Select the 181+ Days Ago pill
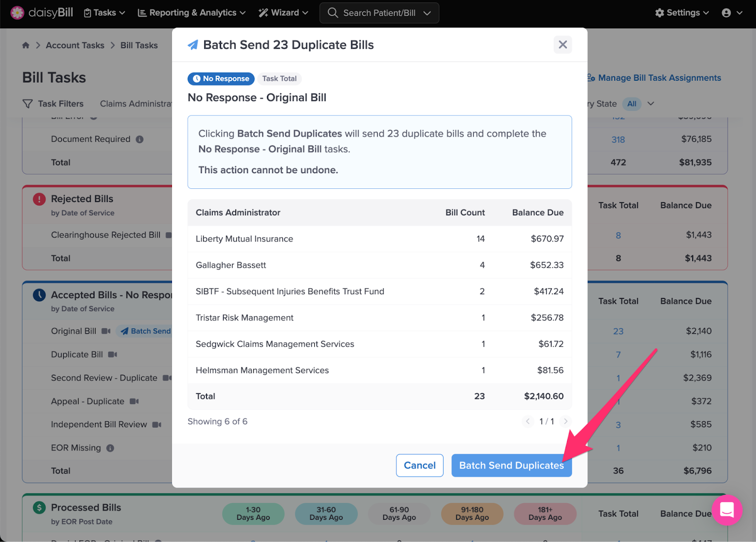Image resolution: width=756 pixels, height=542 pixels. [x=545, y=514]
